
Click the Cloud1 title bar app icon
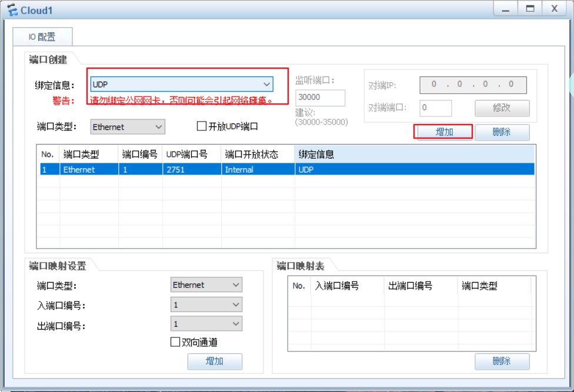click(x=12, y=10)
